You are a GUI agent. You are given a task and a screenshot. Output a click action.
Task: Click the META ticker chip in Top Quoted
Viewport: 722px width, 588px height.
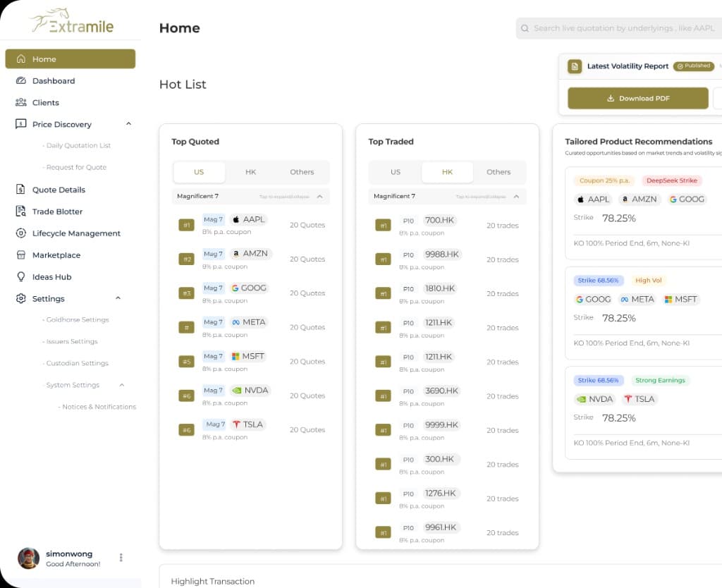[249, 322]
